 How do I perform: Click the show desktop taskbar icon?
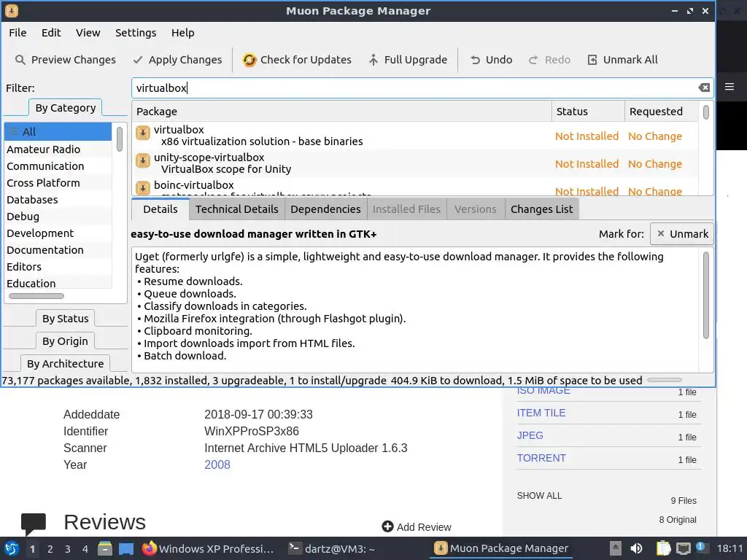coord(125,548)
